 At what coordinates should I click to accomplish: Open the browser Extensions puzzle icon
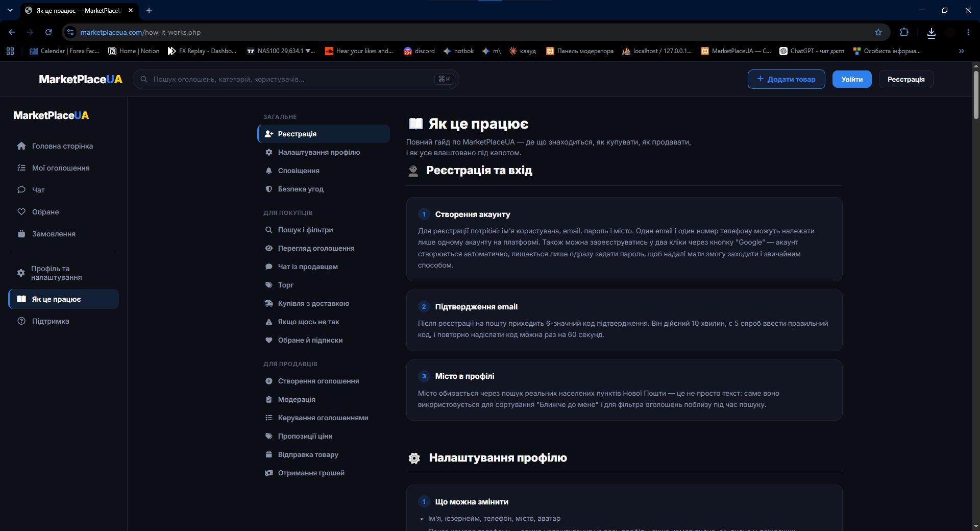tap(904, 32)
